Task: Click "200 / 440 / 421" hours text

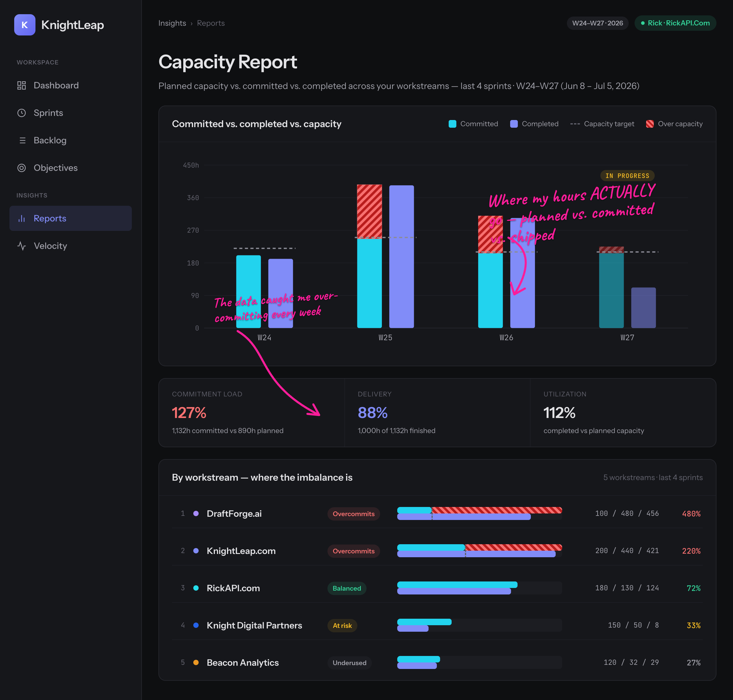Action: click(x=627, y=551)
